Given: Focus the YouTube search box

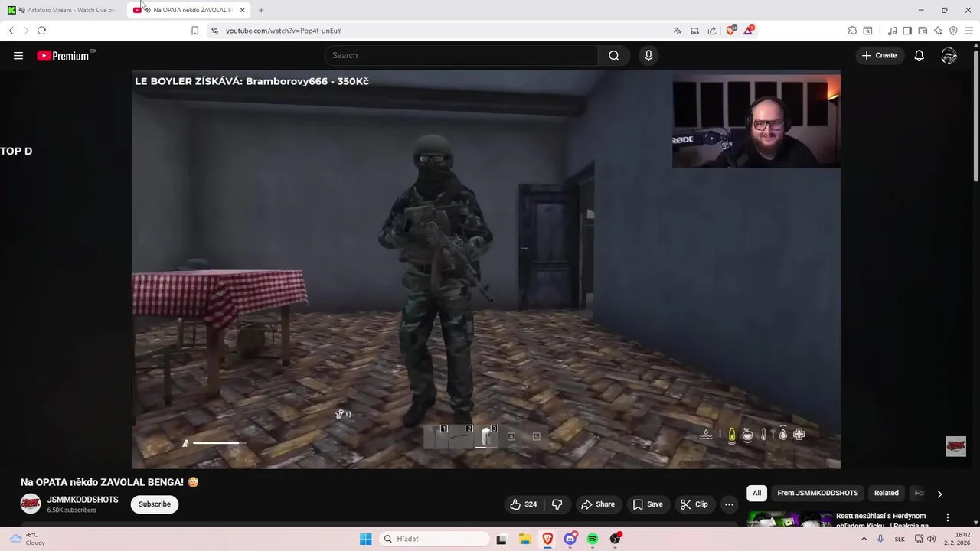Looking at the screenshot, I should (x=461, y=55).
